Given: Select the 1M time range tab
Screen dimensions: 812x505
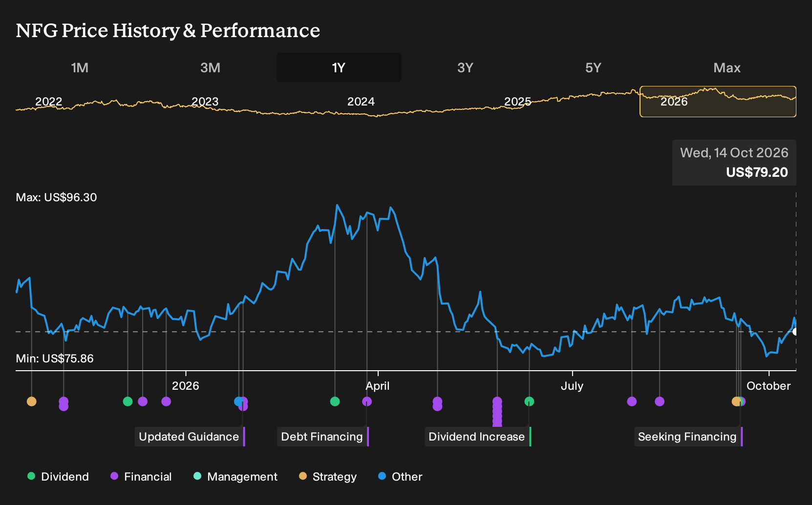Looking at the screenshot, I should (80, 67).
